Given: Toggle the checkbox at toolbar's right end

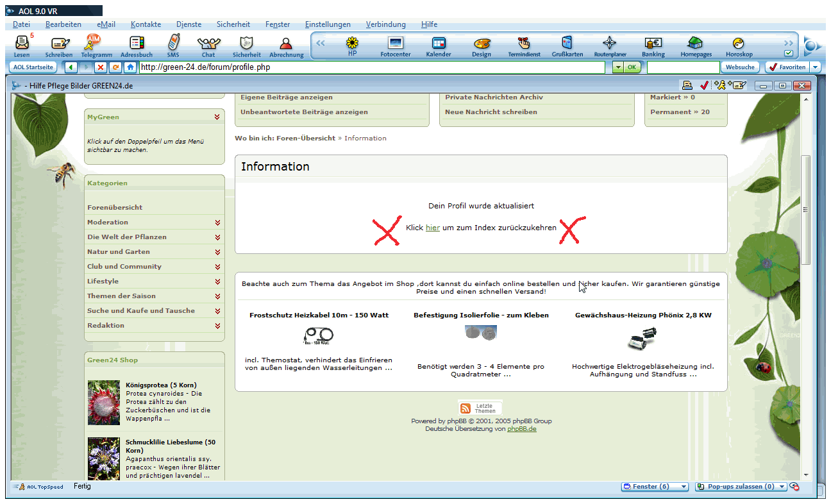Looking at the screenshot, I should [x=789, y=54].
